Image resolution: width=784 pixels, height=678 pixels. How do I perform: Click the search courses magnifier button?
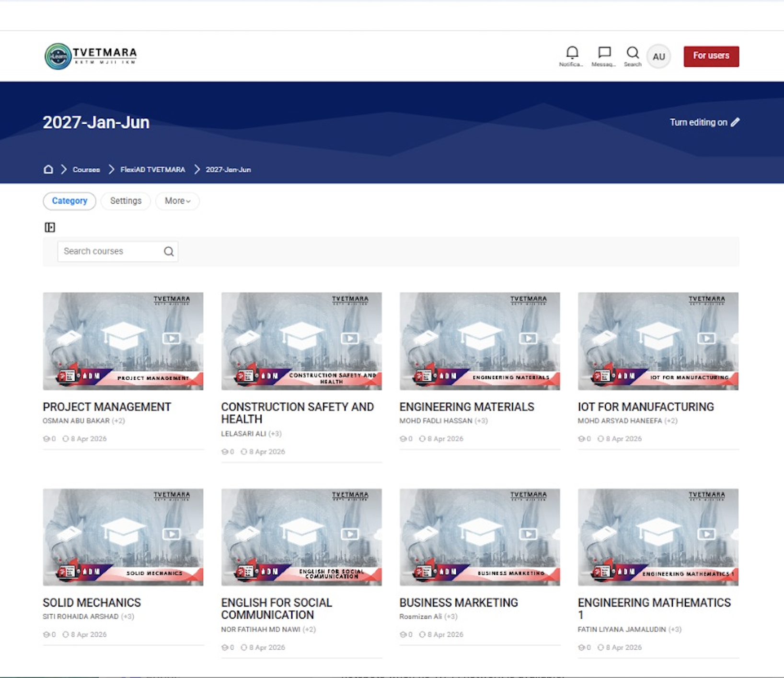tap(169, 251)
